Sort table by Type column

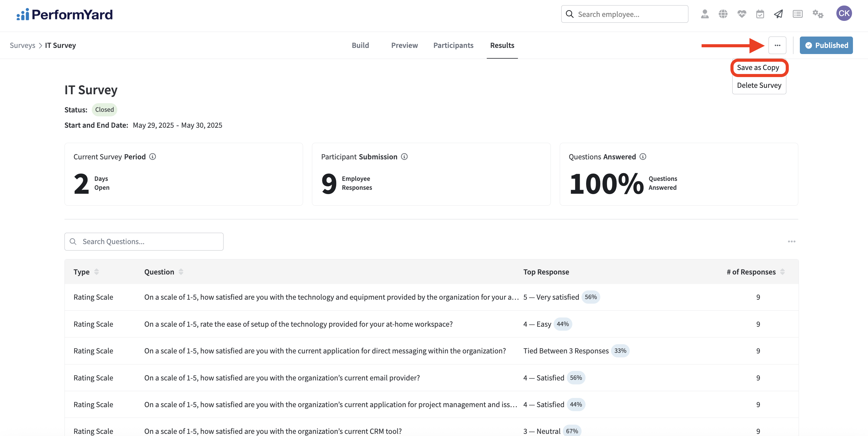pos(96,272)
